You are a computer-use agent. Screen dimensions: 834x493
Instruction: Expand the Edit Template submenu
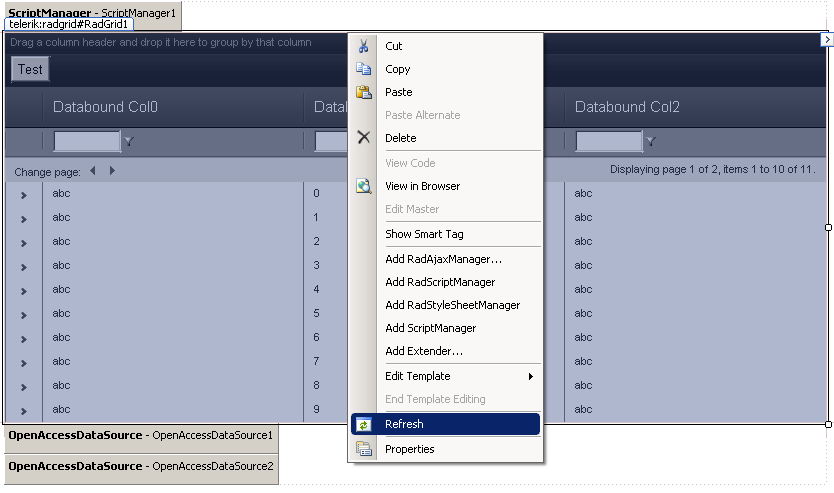531,376
